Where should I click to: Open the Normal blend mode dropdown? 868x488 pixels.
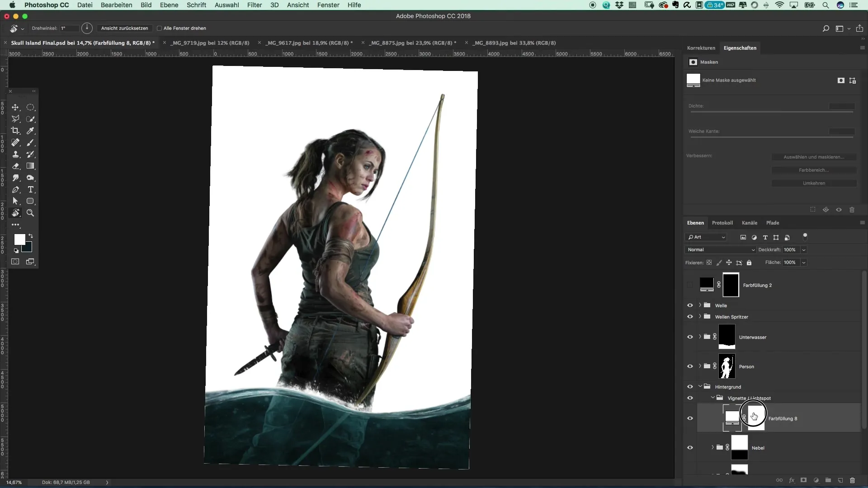(x=721, y=250)
